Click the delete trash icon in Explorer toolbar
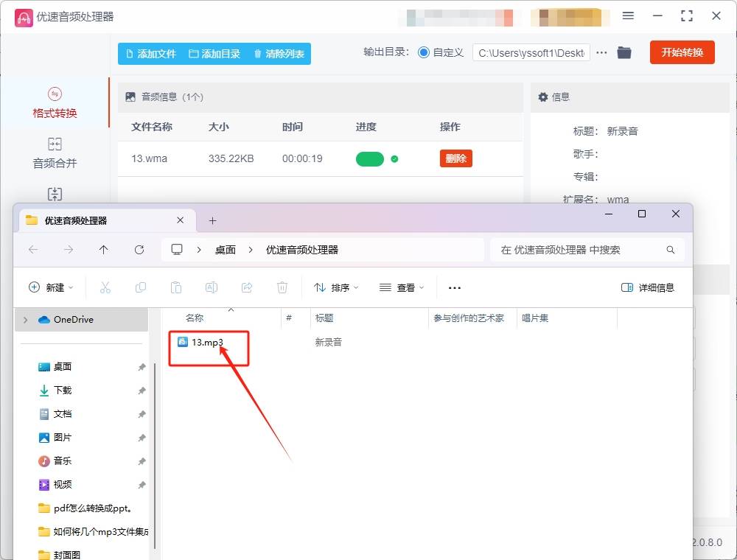Viewport: 737px width, 560px height. point(282,287)
